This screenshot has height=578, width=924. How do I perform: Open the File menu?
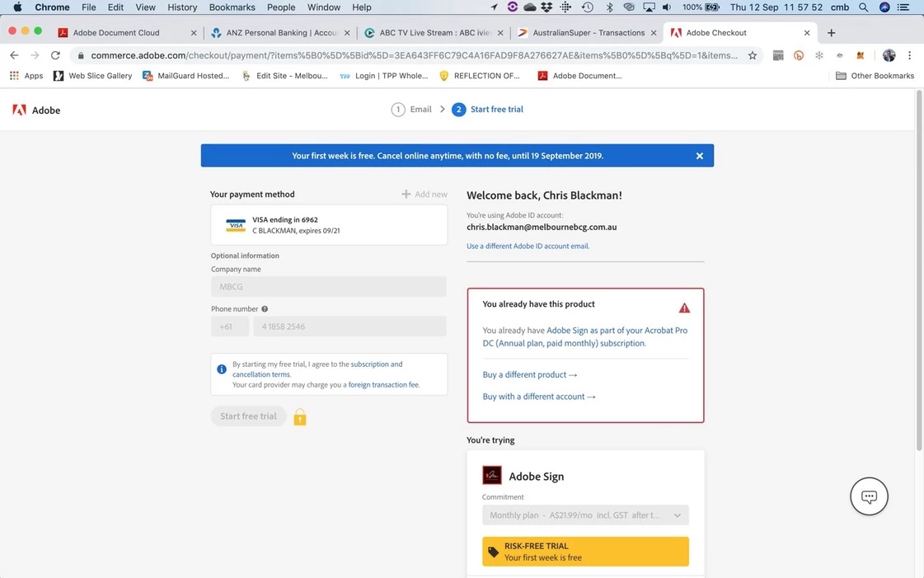88,7
